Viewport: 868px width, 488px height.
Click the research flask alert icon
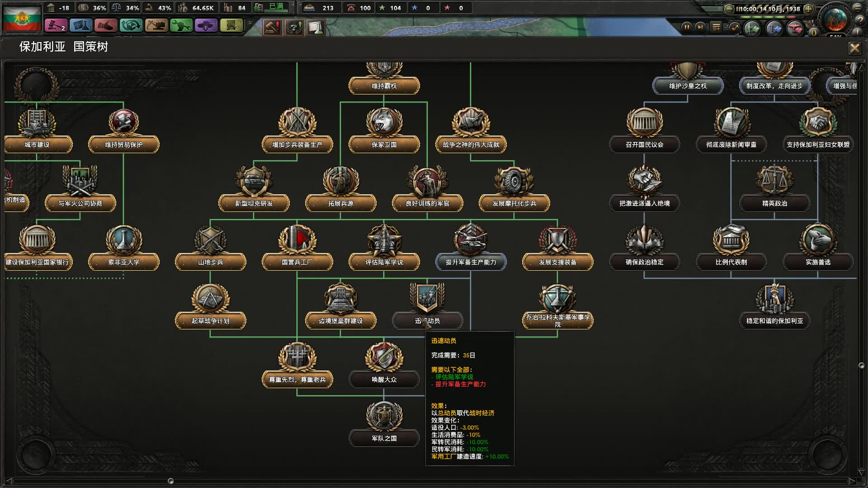pyautogui.click(x=316, y=28)
